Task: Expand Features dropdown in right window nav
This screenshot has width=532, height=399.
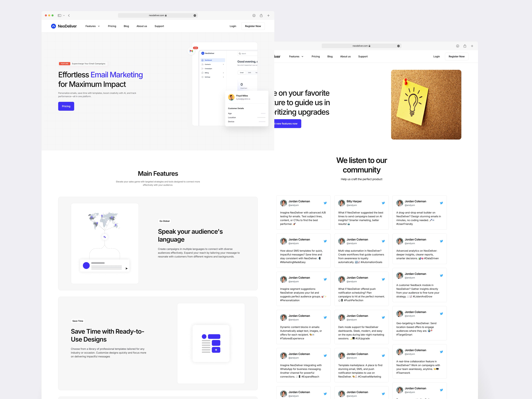Action: click(x=296, y=57)
